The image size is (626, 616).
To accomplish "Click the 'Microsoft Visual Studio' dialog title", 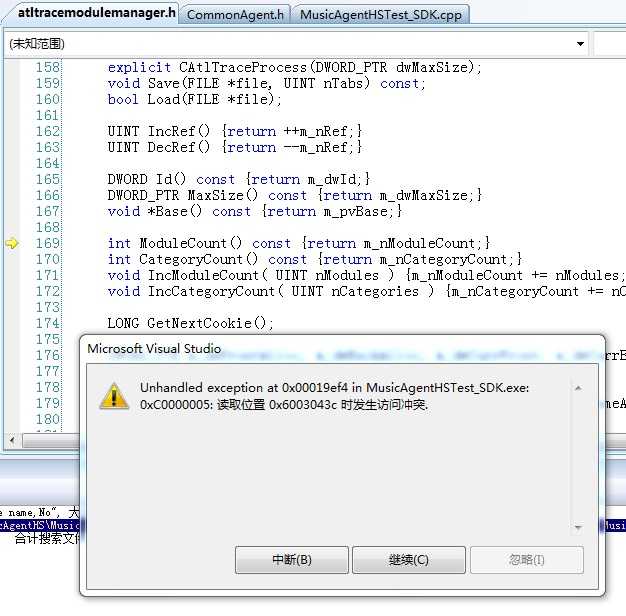I will (x=154, y=349).
